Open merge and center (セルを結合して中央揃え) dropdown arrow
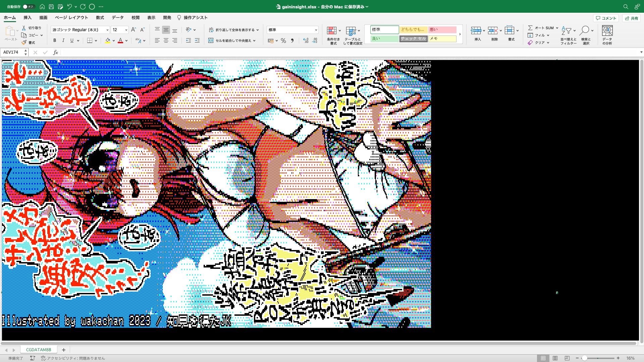The image size is (644, 362). pos(254,41)
